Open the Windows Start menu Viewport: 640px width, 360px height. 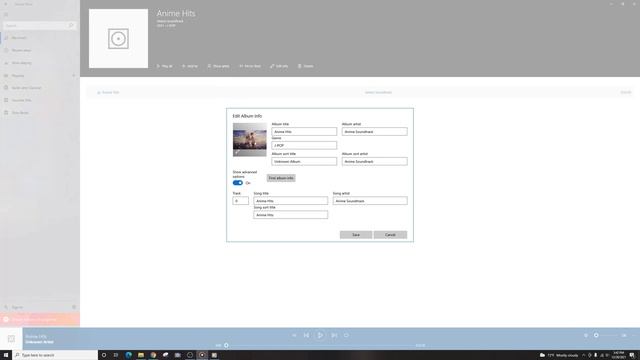pyautogui.click(x=6, y=355)
